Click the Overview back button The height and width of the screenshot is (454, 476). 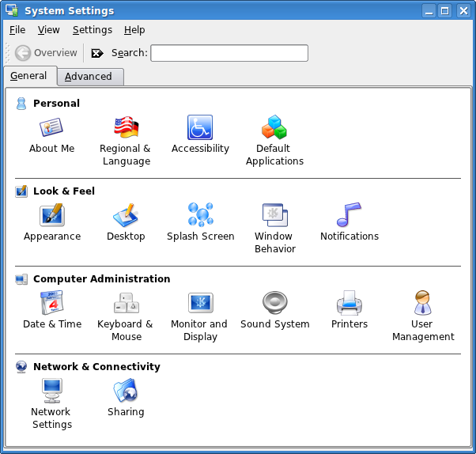(46, 53)
